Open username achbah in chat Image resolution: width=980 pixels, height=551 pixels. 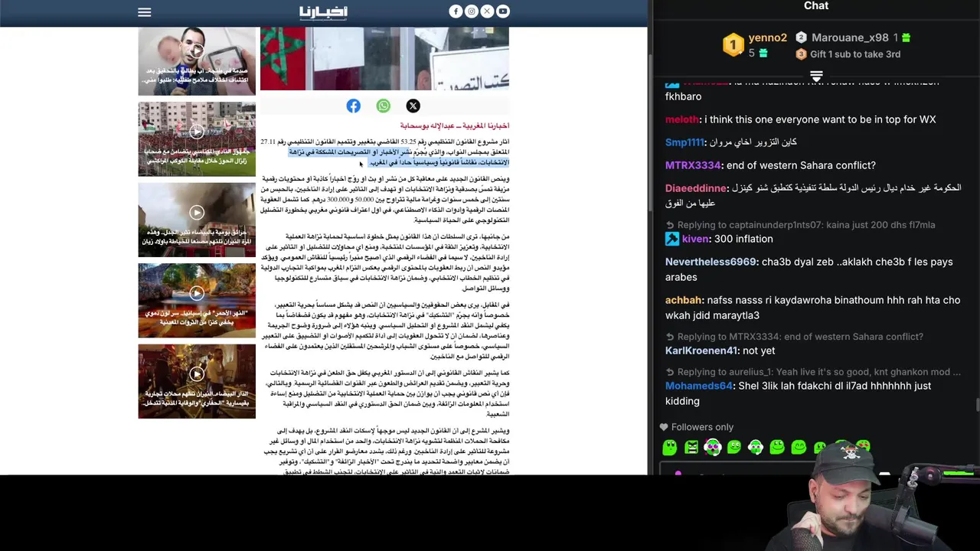[x=683, y=300]
